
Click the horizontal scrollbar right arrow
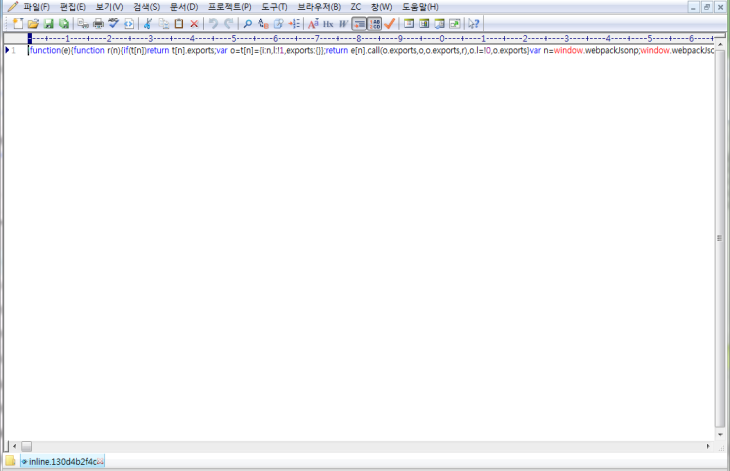click(x=708, y=446)
